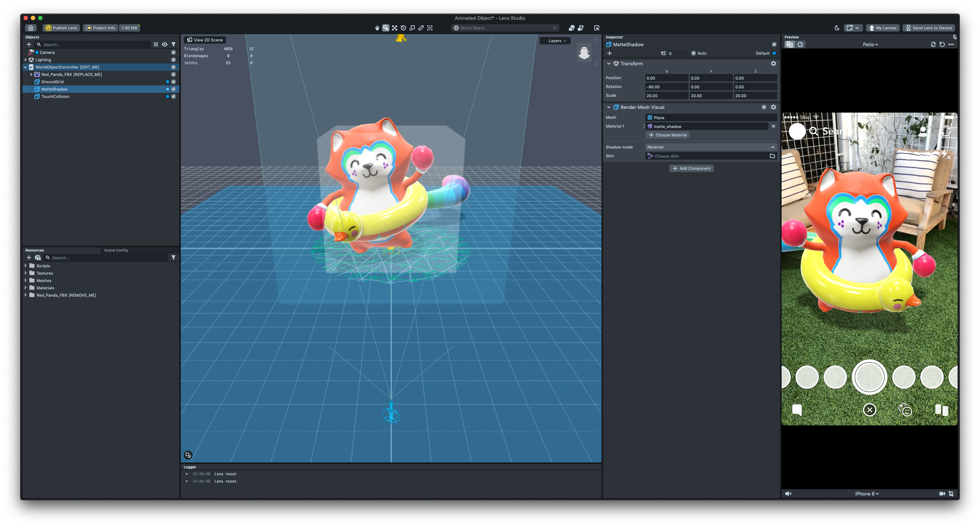The height and width of the screenshot is (527, 980).
Task: Click the Position X input field
Action: [x=666, y=78]
